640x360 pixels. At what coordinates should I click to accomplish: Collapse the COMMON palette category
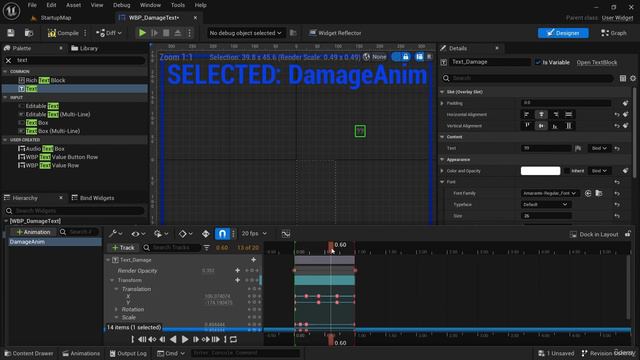pos(5,71)
